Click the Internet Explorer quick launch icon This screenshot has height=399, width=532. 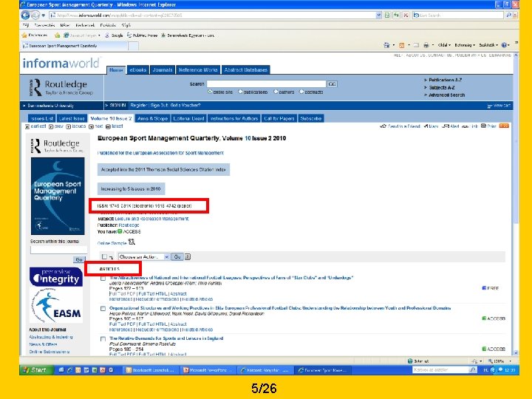click(x=70, y=370)
